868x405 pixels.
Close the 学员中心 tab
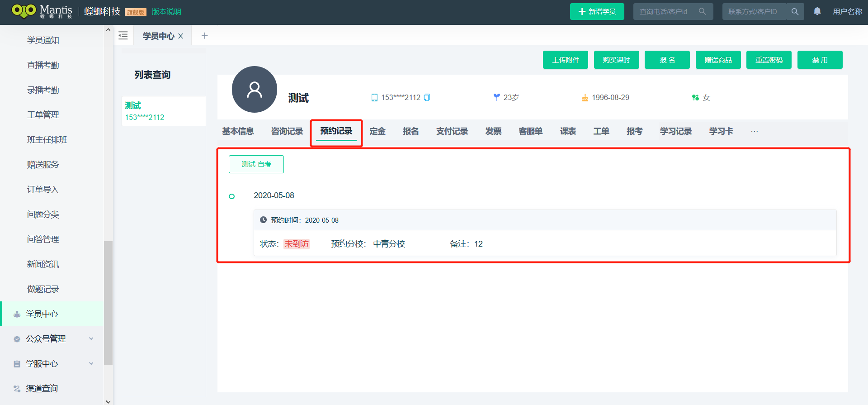(180, 36)
